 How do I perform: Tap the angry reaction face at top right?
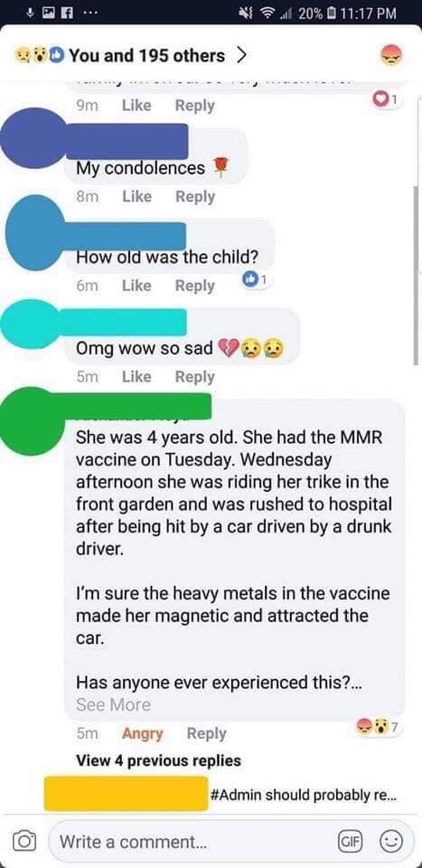click(x=392, y=56)
